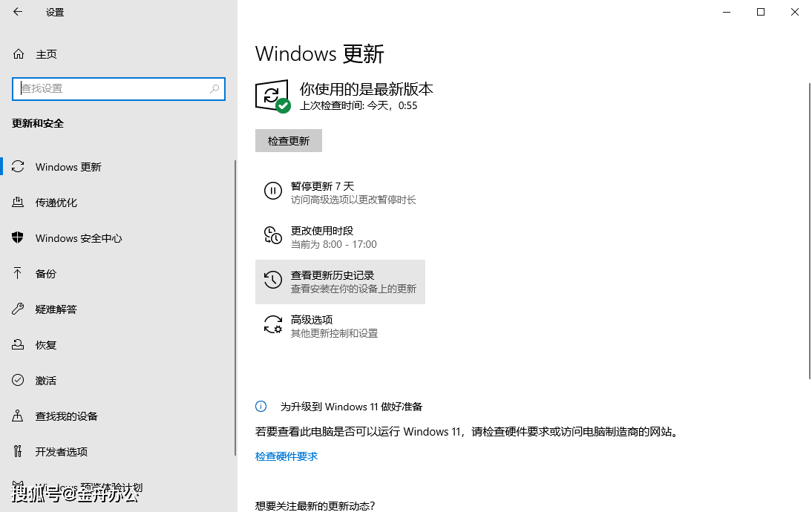
Task: Click the back arrow icon in the title bar
Action: pos(18,12)
